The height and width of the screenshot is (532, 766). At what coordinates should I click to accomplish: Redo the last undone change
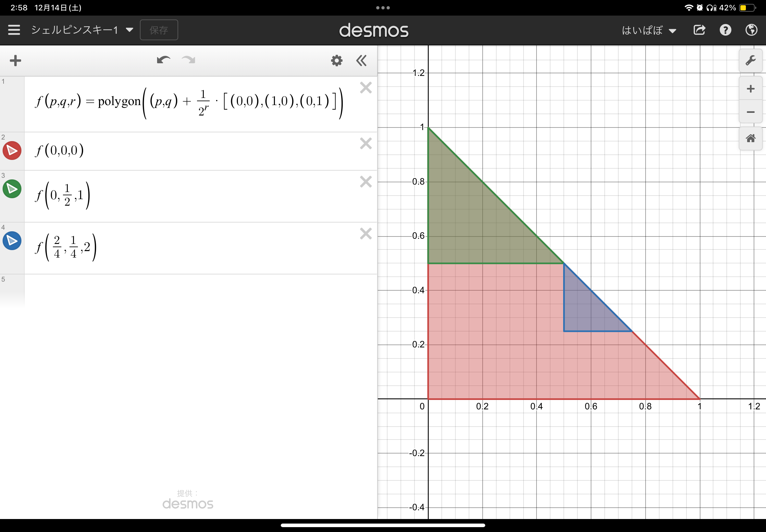tap(188, 60)
